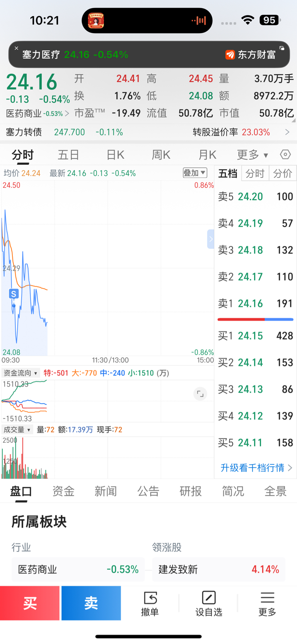Switch to 五日 chart tab
Screen dimensions: 297x644
[x=68, y=155]
